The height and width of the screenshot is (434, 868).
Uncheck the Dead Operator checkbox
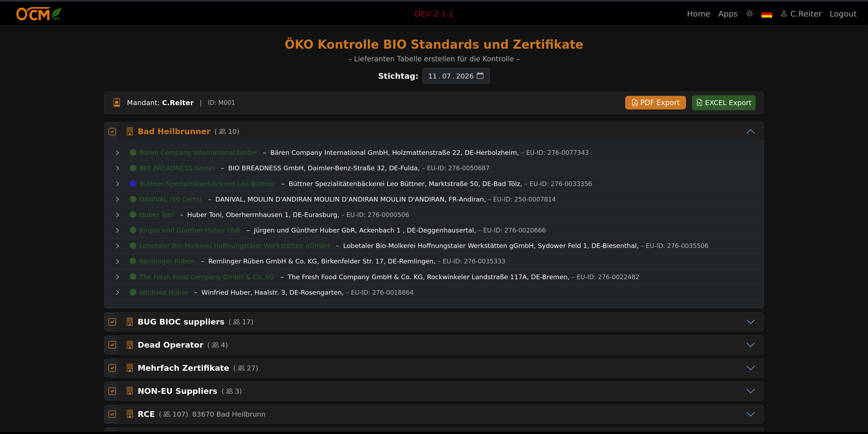(112, 345)
